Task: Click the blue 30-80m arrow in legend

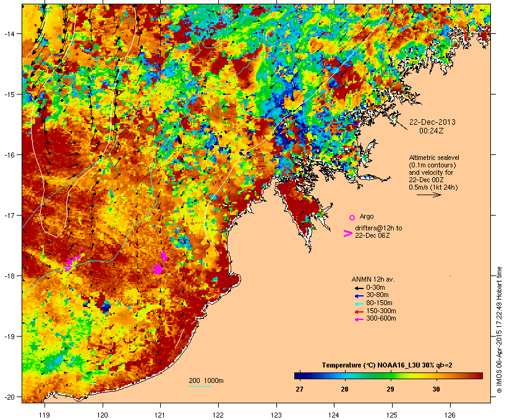Action: pos(359,296)
